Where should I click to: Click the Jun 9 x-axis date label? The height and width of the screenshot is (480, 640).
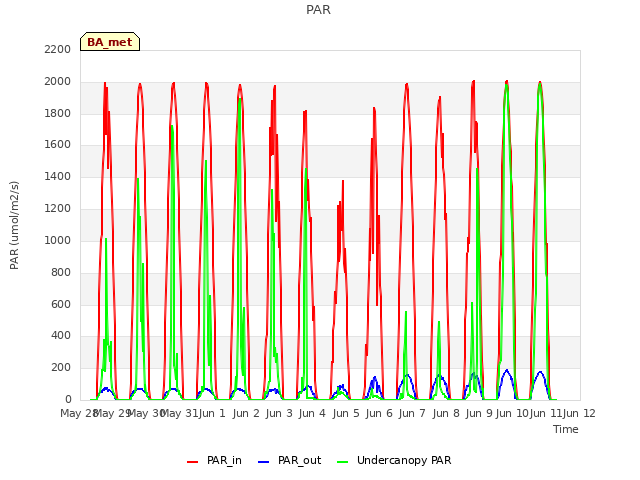(479, 413)
